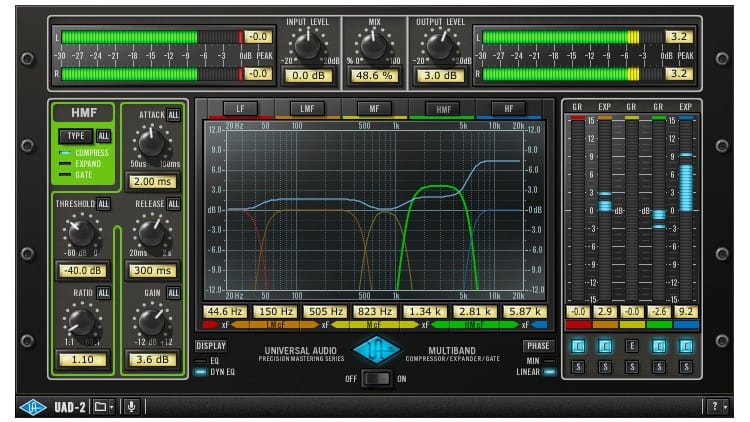750x422 pixels.
Task: Select the MF band tab
Action: point(374,109)
